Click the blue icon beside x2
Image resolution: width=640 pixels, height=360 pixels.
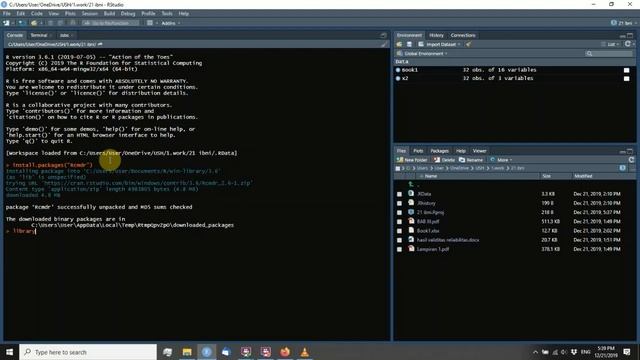tap(398, 78)
